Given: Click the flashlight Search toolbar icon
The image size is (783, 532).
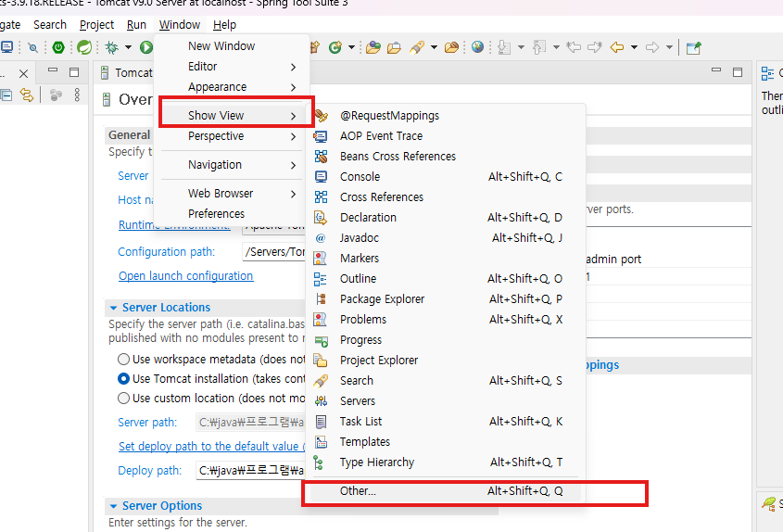Looking at the screenshot, I should coord(417,47).
